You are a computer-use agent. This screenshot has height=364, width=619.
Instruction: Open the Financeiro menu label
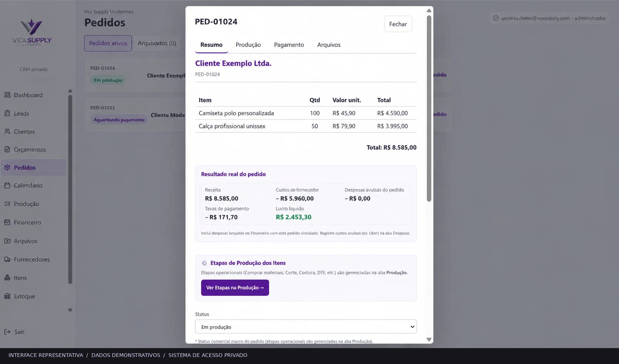point(27,222)
